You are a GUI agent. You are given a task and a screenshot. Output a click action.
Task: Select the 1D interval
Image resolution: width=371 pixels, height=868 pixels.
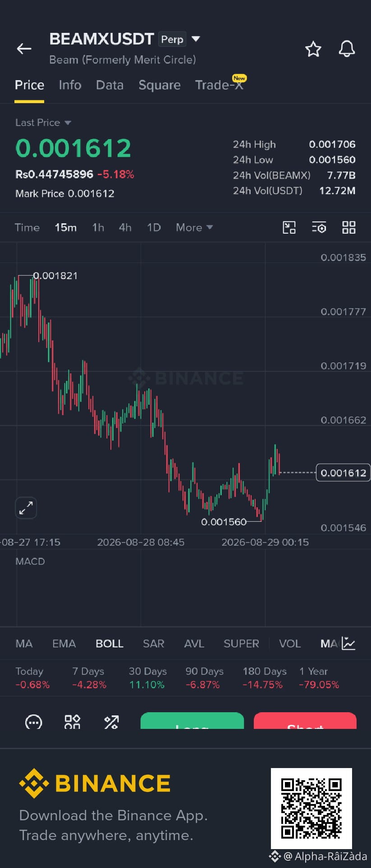tap(154, 227)
